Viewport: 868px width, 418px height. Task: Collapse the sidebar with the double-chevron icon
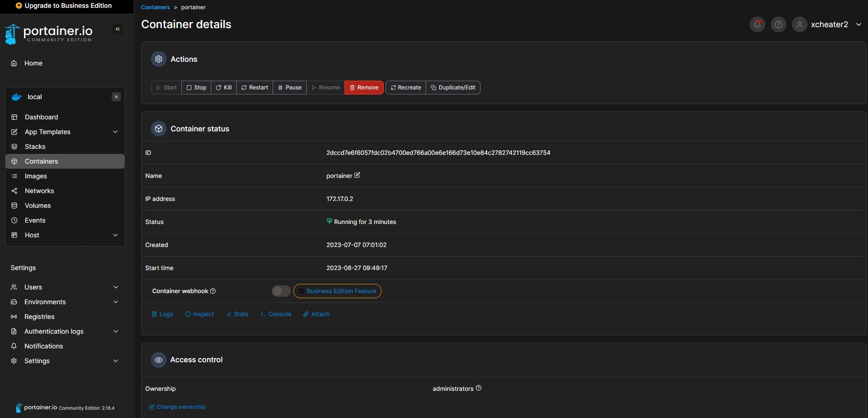click(x=118, y=29)
